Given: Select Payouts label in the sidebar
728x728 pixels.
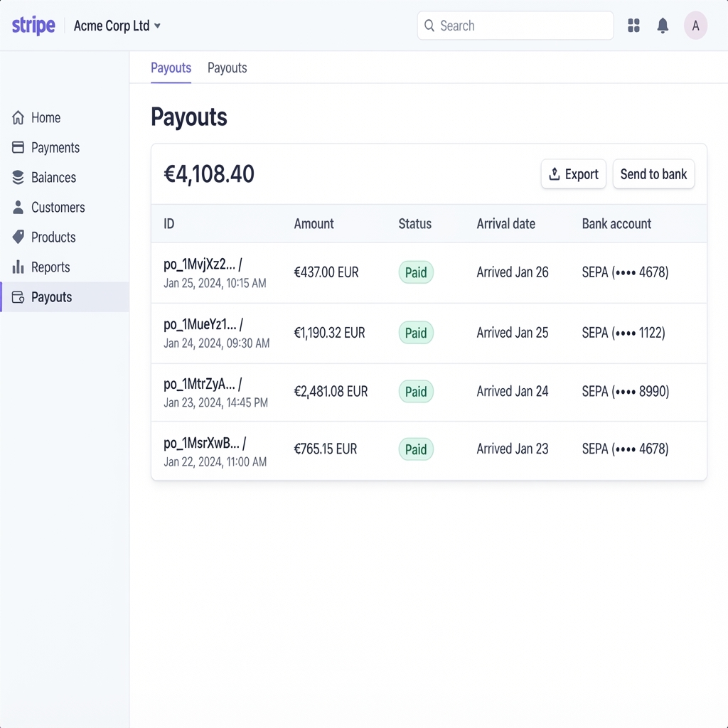Looking at the screenshot, I should tap(51, 297).
